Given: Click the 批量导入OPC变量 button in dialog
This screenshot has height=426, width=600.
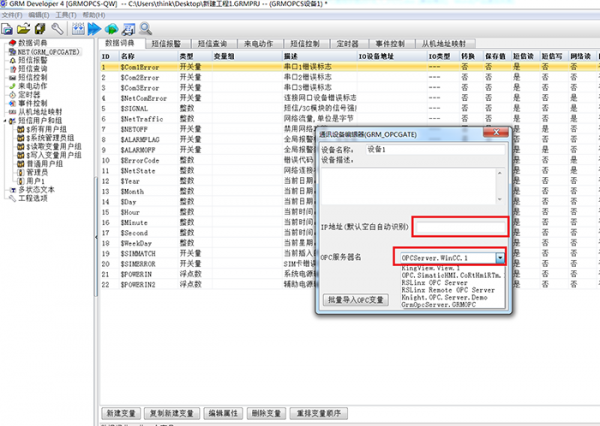Looking at the screenshot, I should click(x=356, y=300).
